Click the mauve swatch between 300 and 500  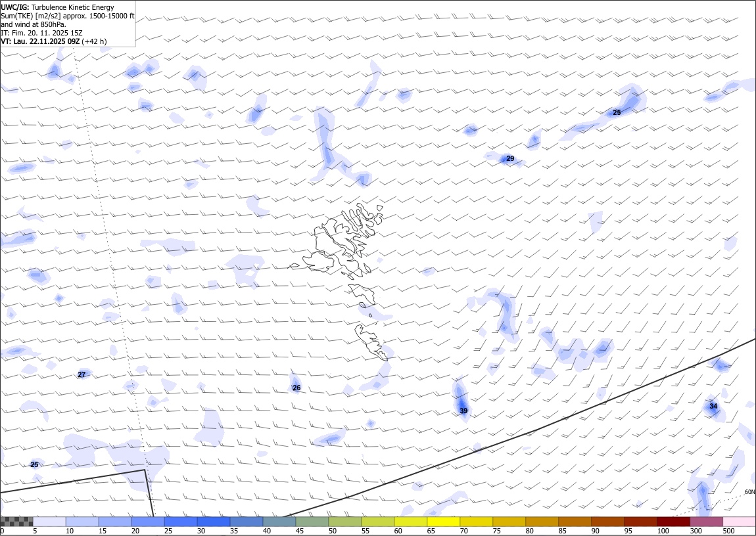706,522
